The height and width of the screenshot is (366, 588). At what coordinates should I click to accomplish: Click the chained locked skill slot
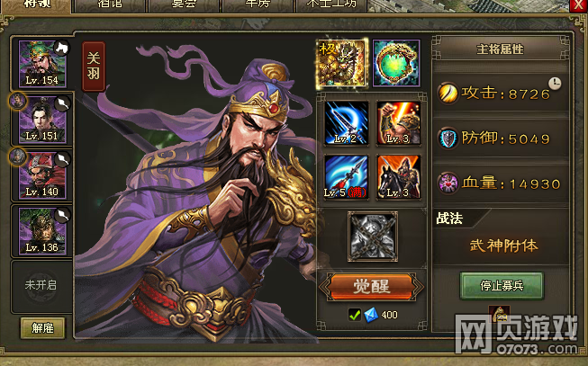[373, 237]
